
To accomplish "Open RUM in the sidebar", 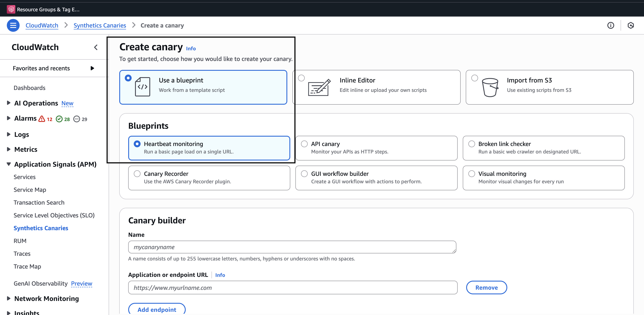I will click(x=20, y=241).
